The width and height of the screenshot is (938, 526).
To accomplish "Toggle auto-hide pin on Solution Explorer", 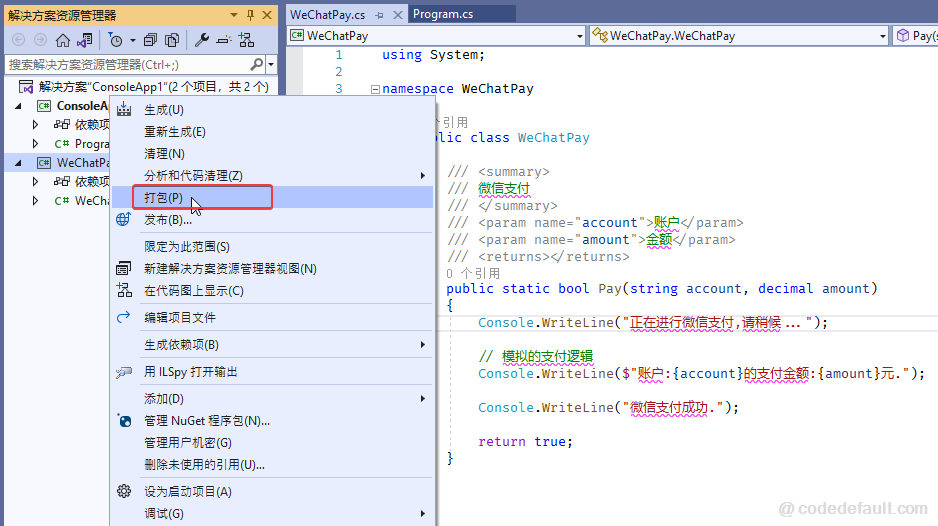I will [250, 15].
